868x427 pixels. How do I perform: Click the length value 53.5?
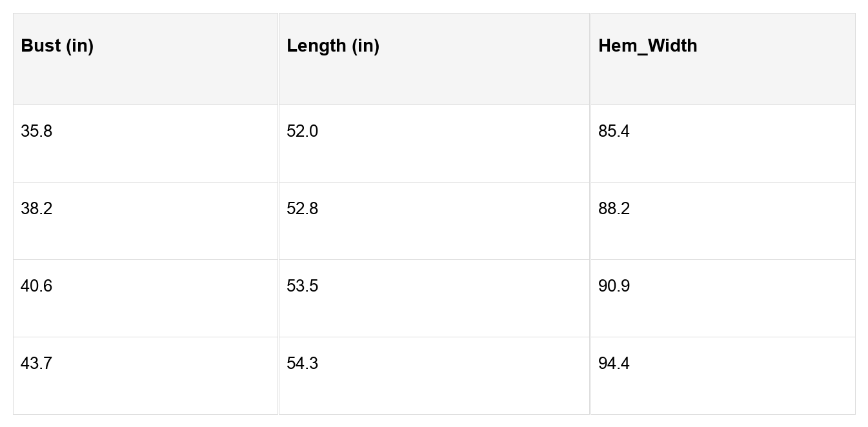pyautogui.click(x=302, y=286)
